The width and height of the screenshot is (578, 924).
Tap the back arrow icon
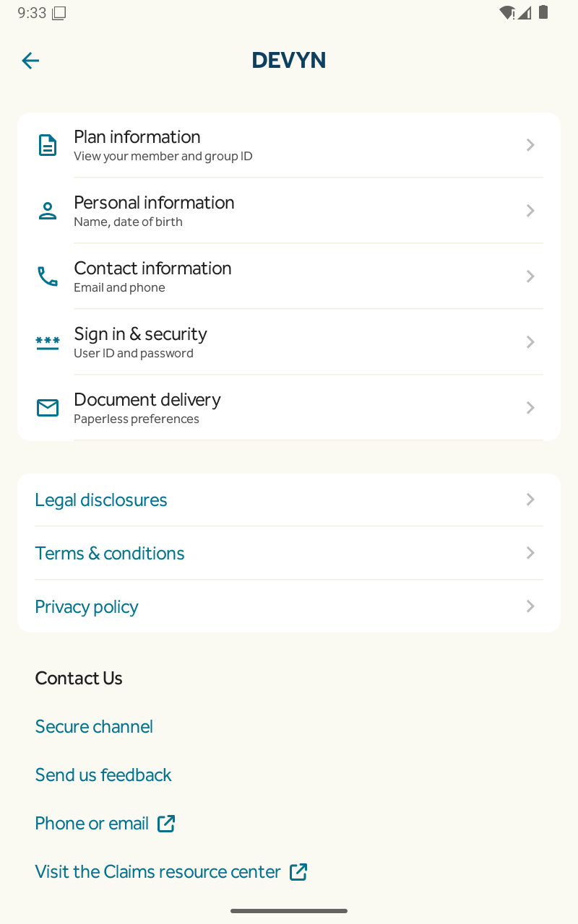click(x=30, y=61)
